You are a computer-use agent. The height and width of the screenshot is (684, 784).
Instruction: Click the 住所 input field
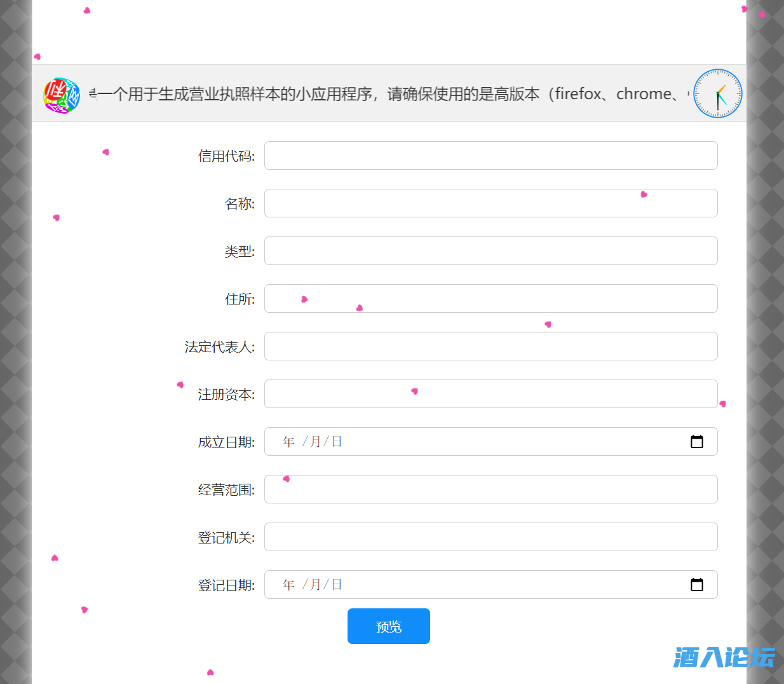490,299
